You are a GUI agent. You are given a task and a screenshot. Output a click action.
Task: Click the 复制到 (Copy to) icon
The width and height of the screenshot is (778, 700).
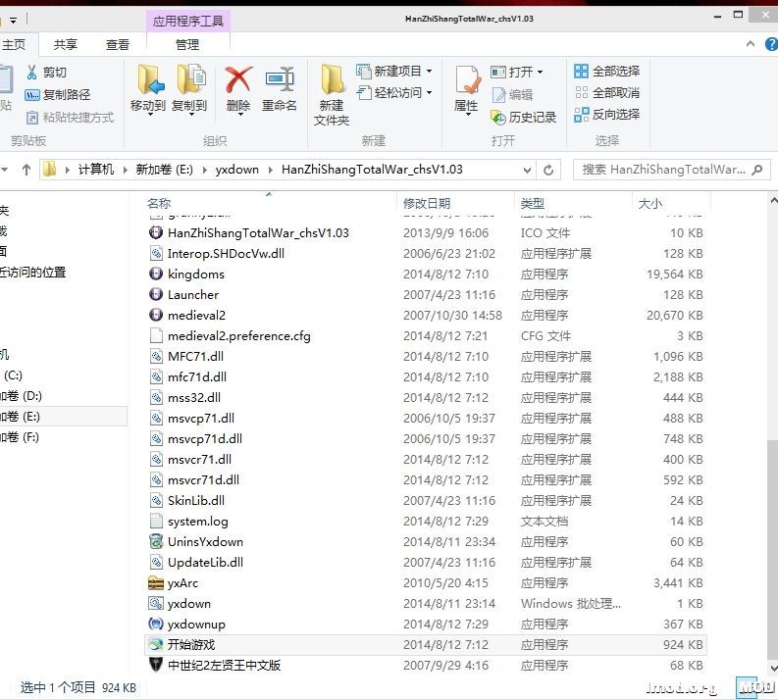click(189, 80)
